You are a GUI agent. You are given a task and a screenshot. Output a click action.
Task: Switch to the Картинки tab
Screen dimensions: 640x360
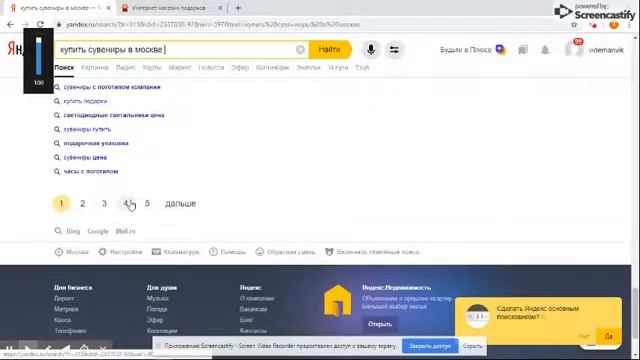click(x=95, y=68)
